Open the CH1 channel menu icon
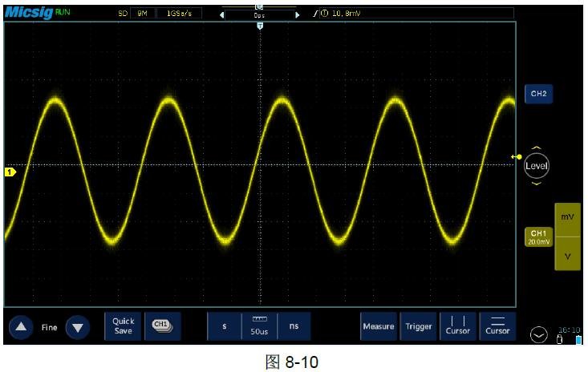588x372 pixels. point(162,325)
